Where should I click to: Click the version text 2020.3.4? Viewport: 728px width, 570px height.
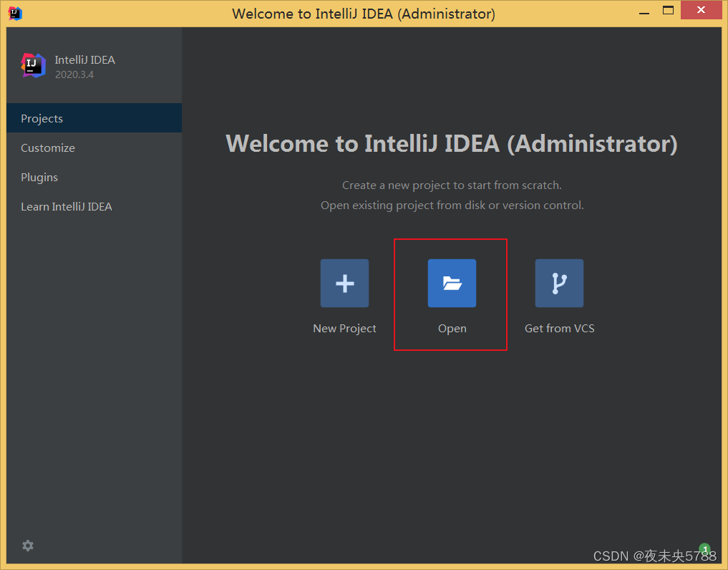pos(74,74)
